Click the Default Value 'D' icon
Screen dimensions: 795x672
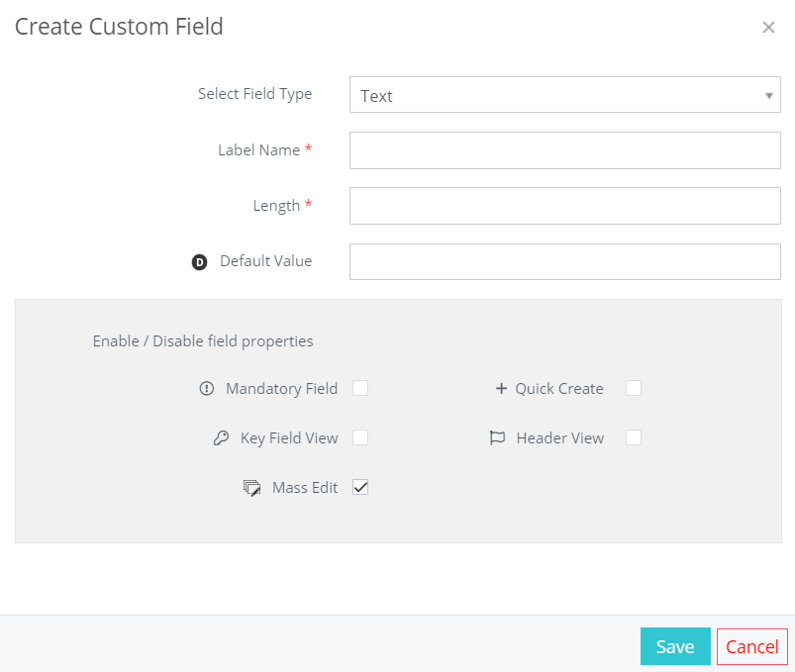199,262
